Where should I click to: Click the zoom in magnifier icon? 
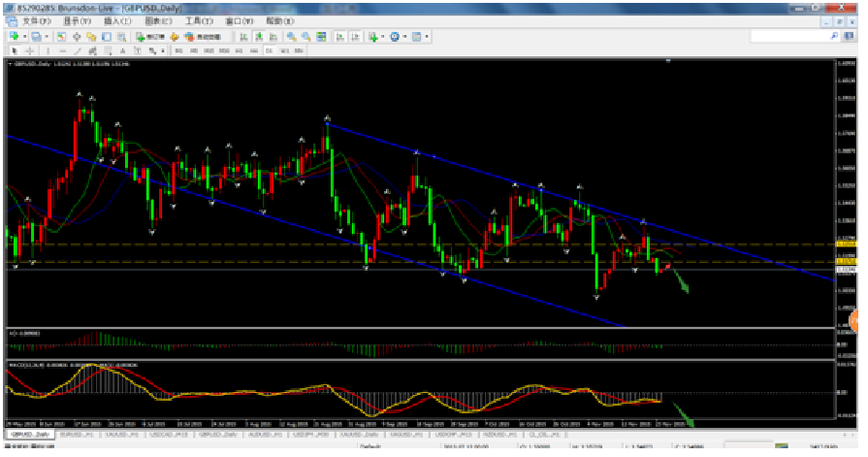[291, 37]
